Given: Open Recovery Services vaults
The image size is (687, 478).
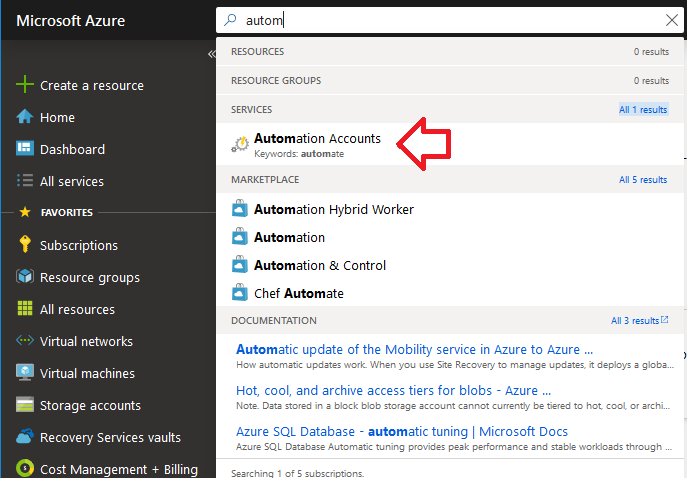Looking at the screenshot, I should [x=110, y=437].
